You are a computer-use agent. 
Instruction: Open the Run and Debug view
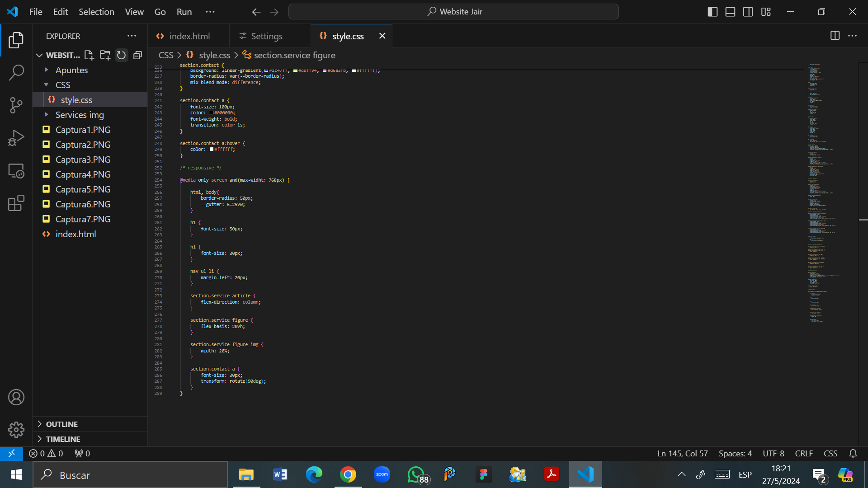[x=16, y=138]
